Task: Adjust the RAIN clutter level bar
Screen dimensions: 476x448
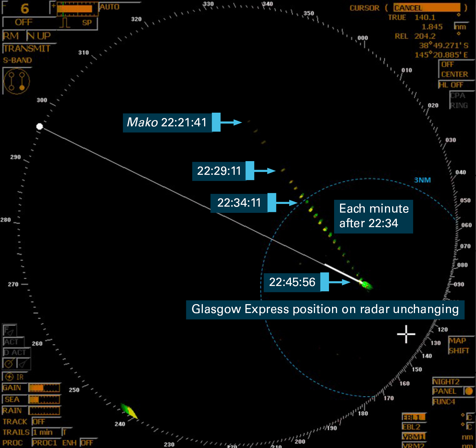Action: [x=44, y=411]
